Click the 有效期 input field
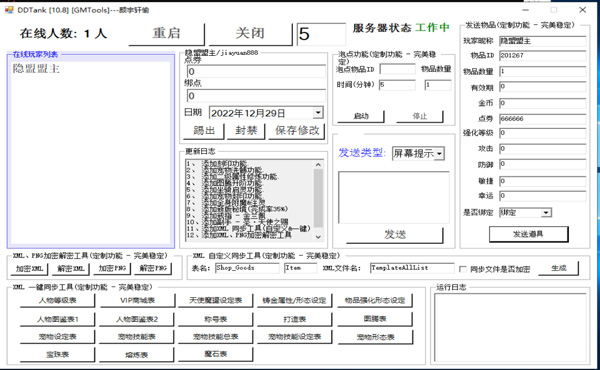This screenshot has width=600, height=370. 543,87
